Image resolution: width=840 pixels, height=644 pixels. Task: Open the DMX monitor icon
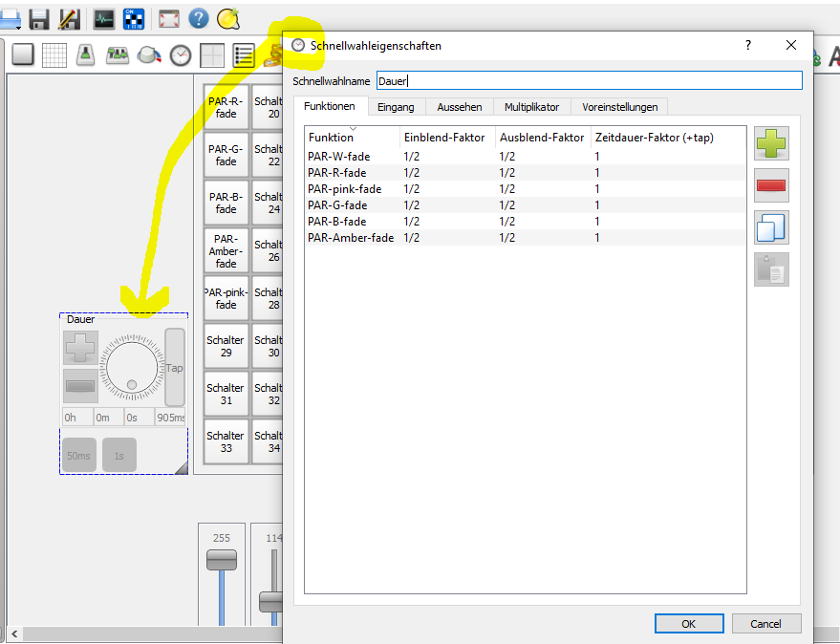(x=103, y=18)
